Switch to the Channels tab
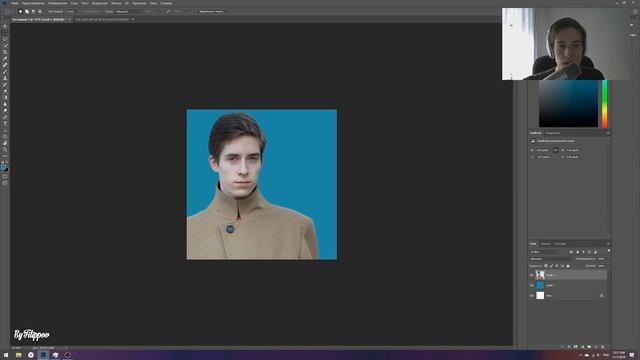 [545, 244]
